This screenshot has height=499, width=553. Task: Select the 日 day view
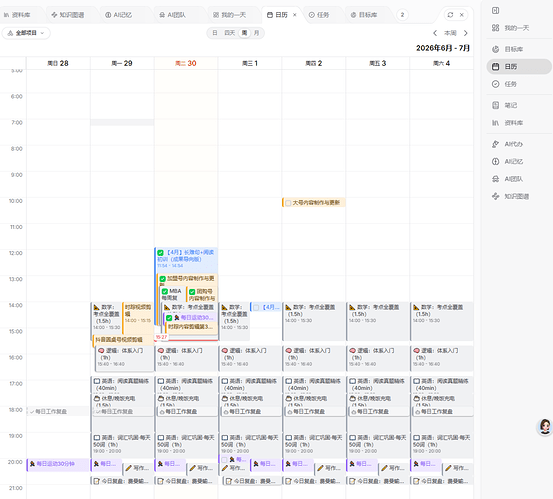[x=215, y=33]
